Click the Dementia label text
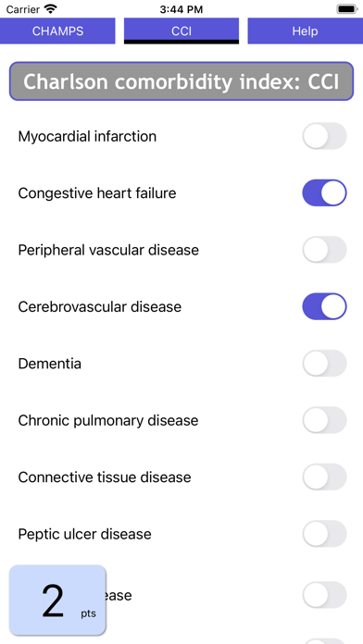 tap(50, 364)
